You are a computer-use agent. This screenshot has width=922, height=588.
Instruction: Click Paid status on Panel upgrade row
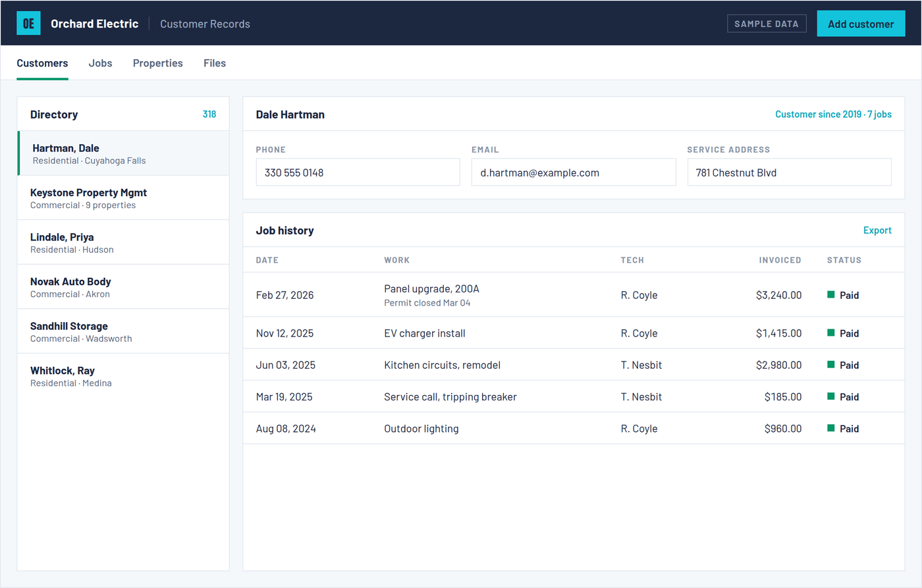pos(843,295)
